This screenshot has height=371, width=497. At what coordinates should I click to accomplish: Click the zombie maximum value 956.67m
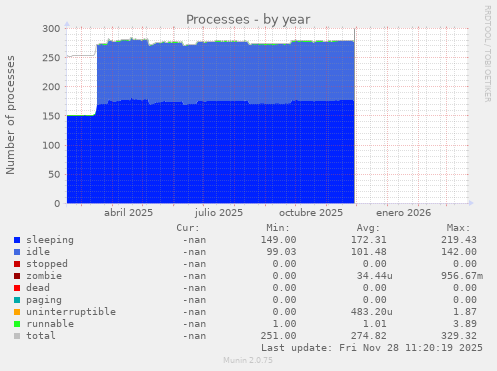[462, 276]
